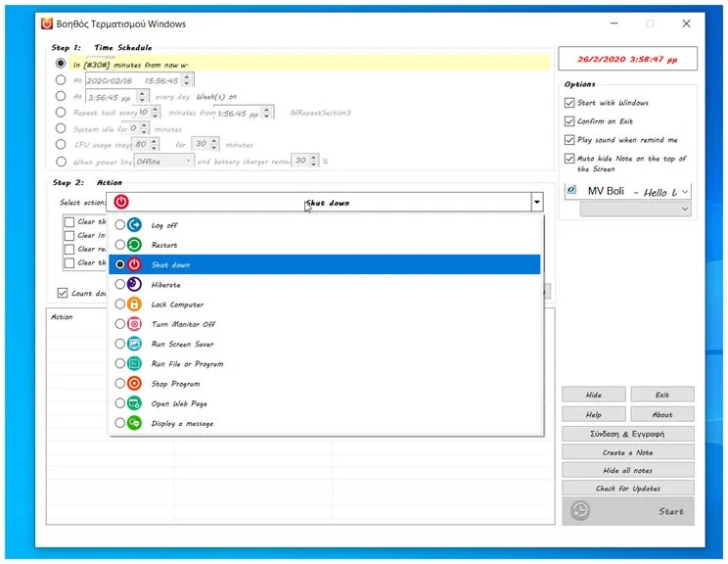Select 'In minutes from now' schedule radio
728x564 pixels.
[x=61, y=63]
